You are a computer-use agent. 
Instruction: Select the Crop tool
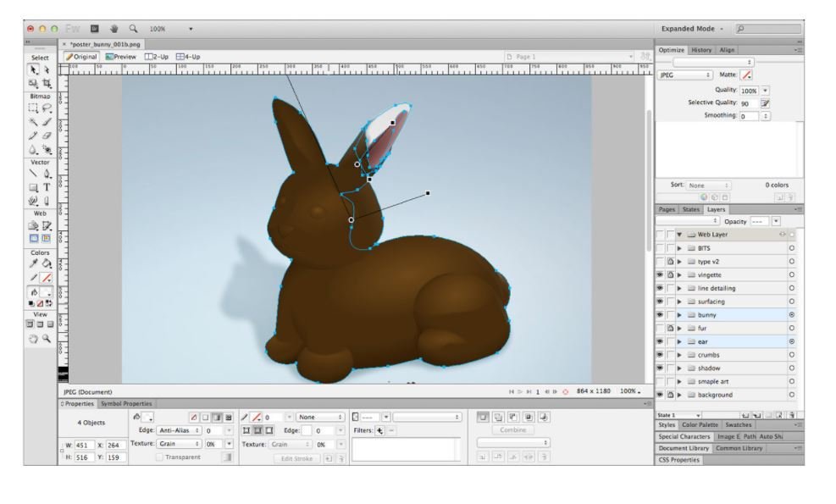(47, 83)
